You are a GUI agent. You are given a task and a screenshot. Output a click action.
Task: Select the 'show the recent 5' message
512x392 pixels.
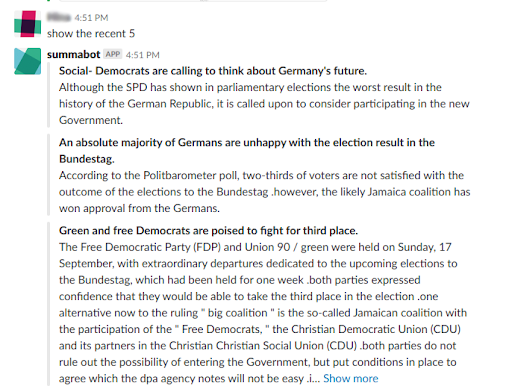pyautogui.click(x=91, y=34)
